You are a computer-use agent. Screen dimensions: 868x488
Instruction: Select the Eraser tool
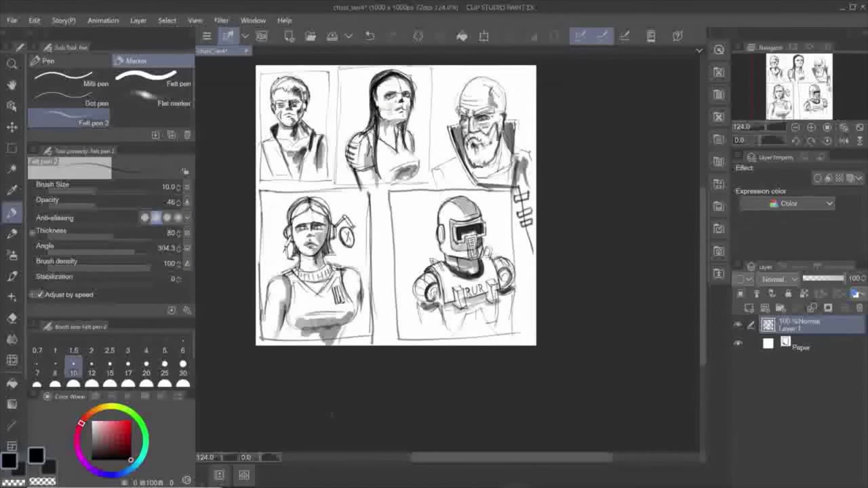[x=12, y=318]
